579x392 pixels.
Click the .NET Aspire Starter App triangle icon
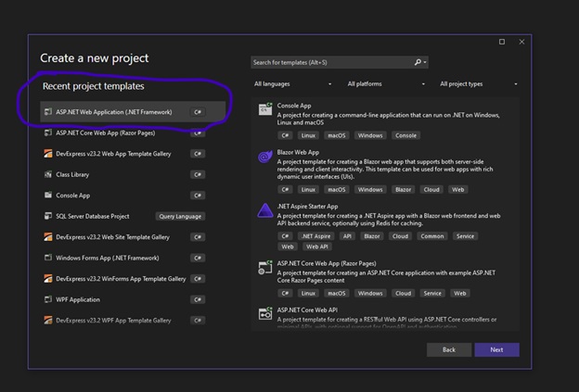265,210
